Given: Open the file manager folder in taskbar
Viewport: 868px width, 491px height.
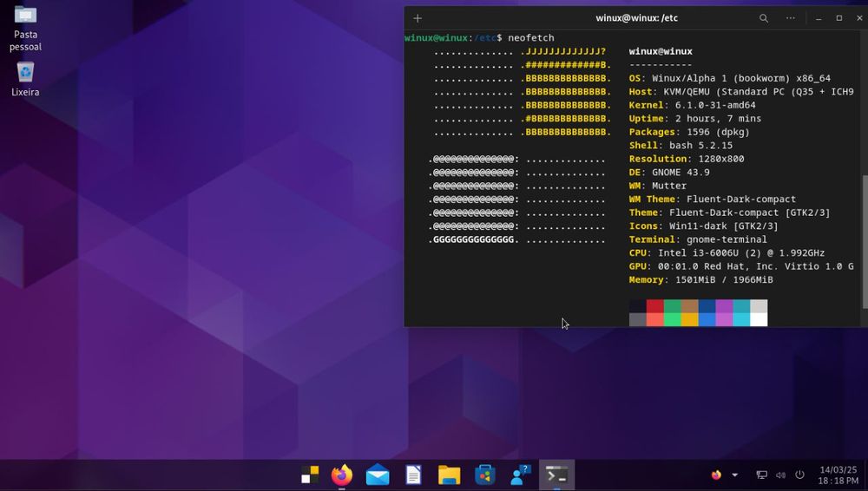Looking at the screenshot, I should [449, 475].
